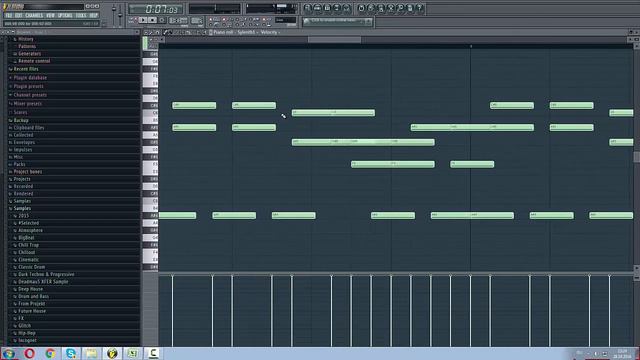Click the undo history toolbar icon

361,8
